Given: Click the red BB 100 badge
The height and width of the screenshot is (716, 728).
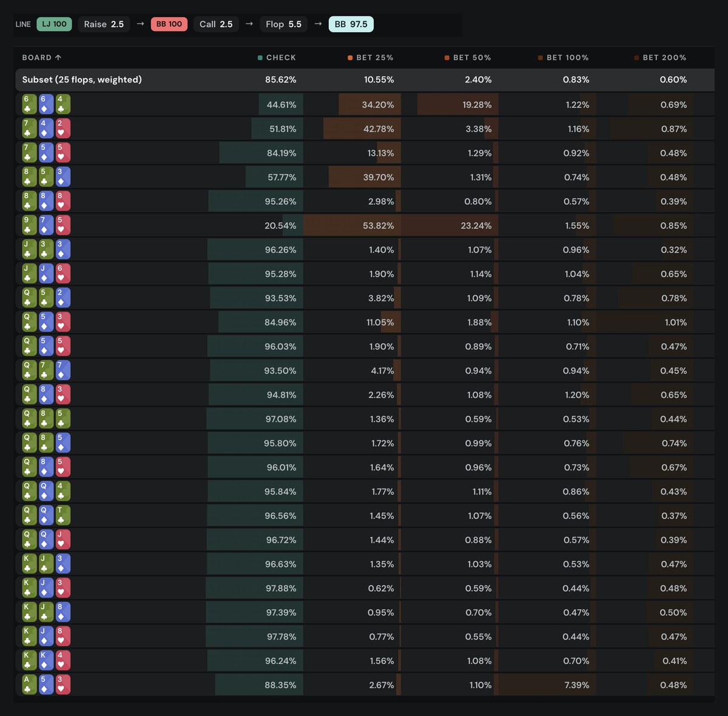Looking at the screenshot, I should 169,24.
